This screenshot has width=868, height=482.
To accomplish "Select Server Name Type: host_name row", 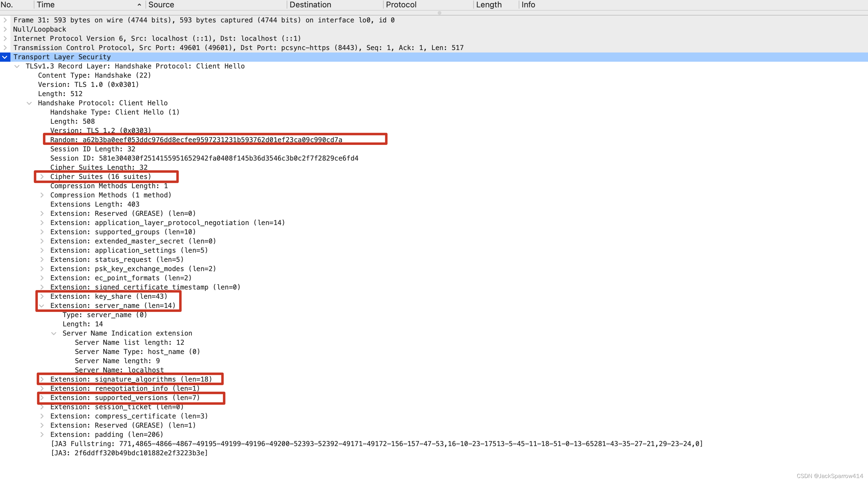I will (138, 352).
